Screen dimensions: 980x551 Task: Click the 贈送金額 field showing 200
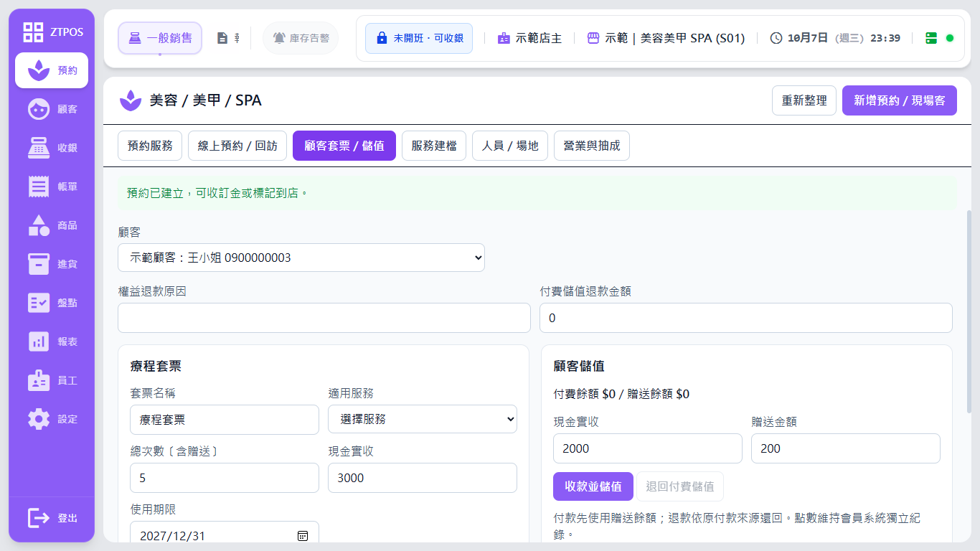(846, 448)
